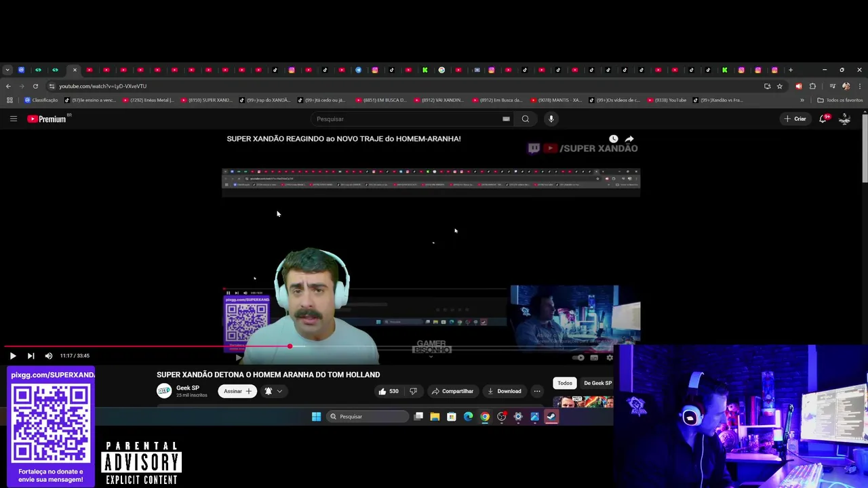
Task: Download the video
Action: tap(505, 391)
